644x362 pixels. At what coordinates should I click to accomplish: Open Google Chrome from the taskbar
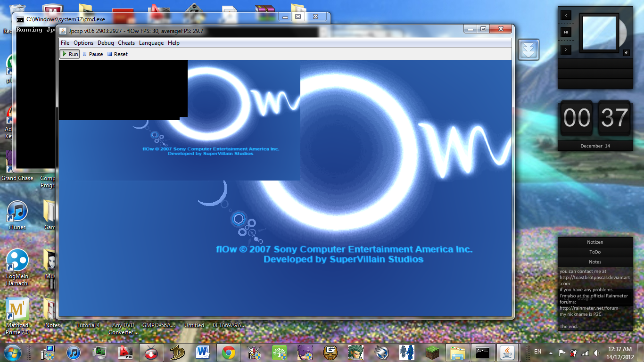click(x=229, y=352)
